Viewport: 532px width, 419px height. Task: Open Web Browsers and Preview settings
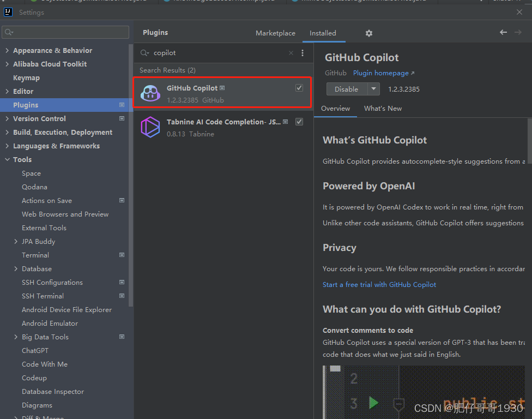[x=65, y=214]
